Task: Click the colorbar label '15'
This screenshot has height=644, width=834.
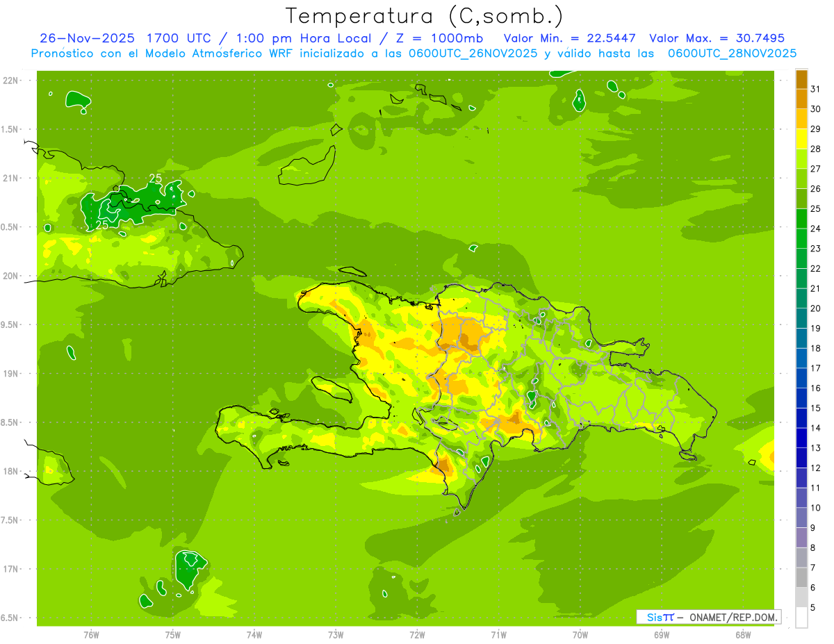Action: [816, 408]
